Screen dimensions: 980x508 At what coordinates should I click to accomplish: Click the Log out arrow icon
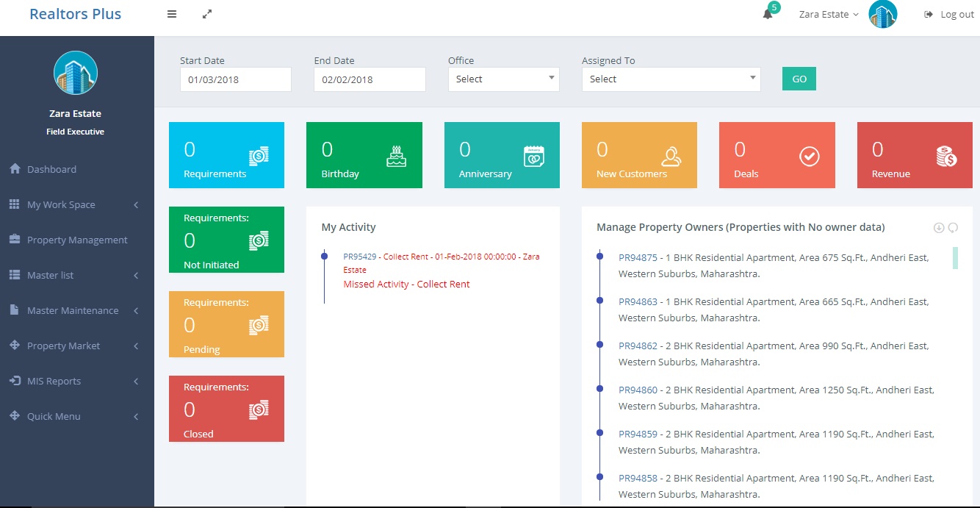[929, 15]
